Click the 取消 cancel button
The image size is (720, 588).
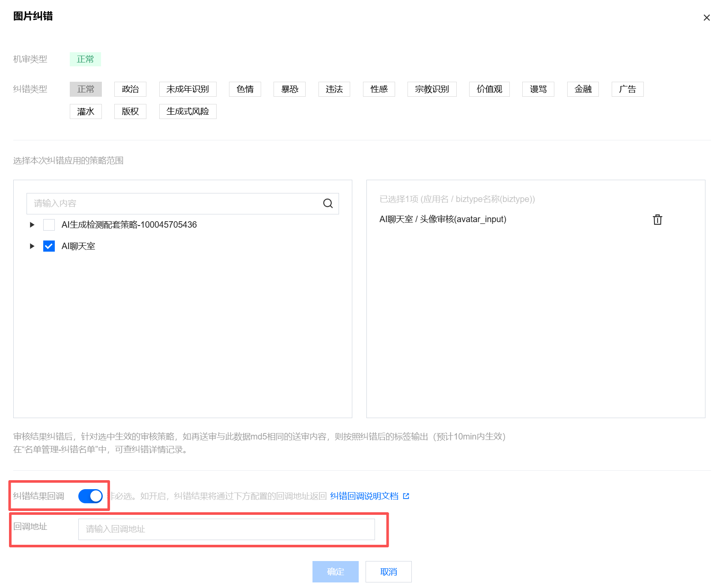389,572
